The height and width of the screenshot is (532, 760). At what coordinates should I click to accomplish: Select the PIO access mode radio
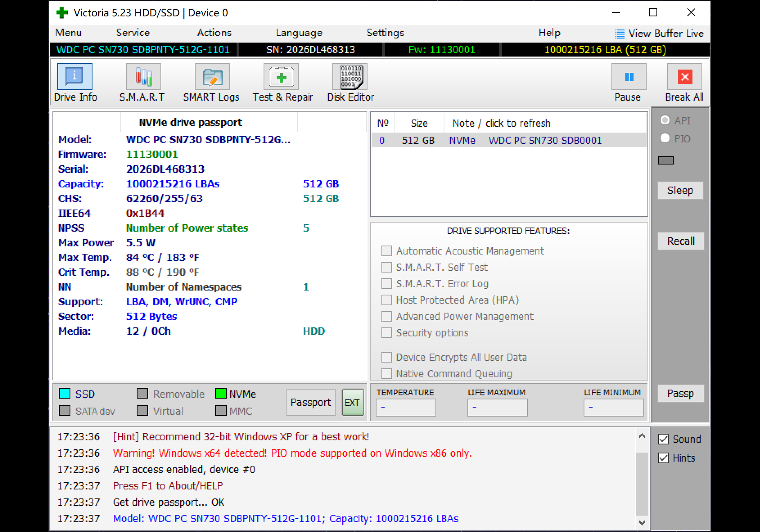click(665, 138)
